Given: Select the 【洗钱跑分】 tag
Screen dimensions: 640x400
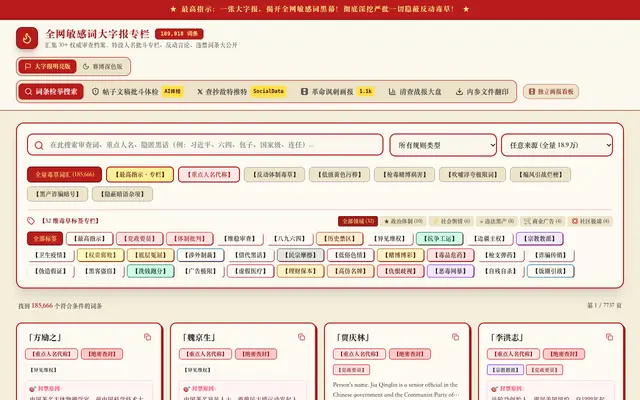Looking at the screenshot, I should (151, 271).
